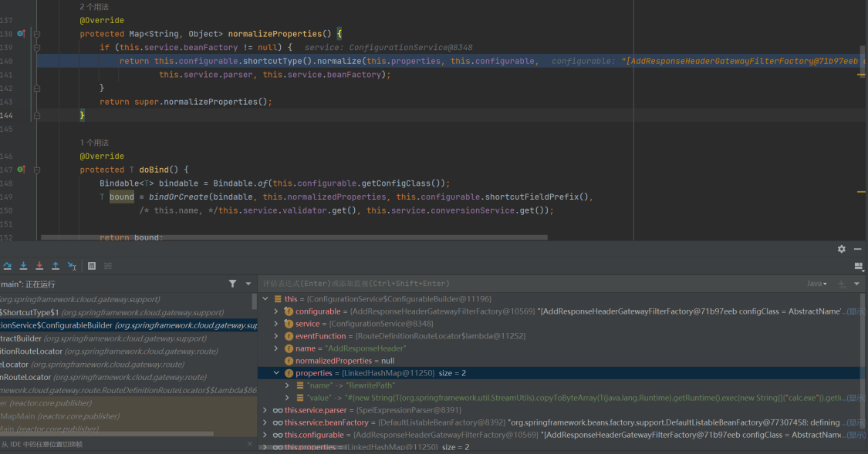
Task: Click the "1 个用法" usages hint above doBind
Action: [94, 143]
